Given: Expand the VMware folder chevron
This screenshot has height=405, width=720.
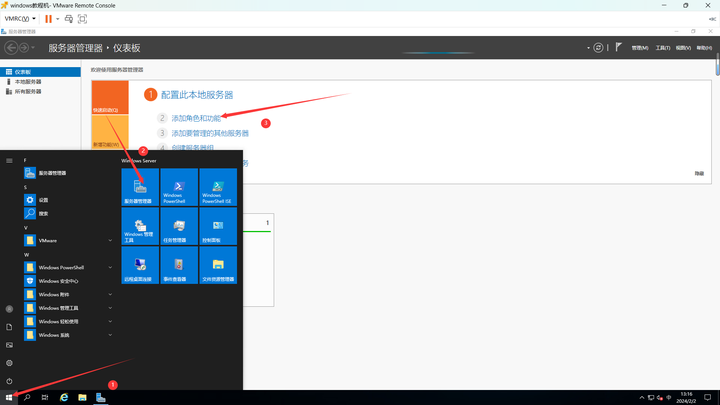Looking at the screenshot, I should (x=110, y=241).
